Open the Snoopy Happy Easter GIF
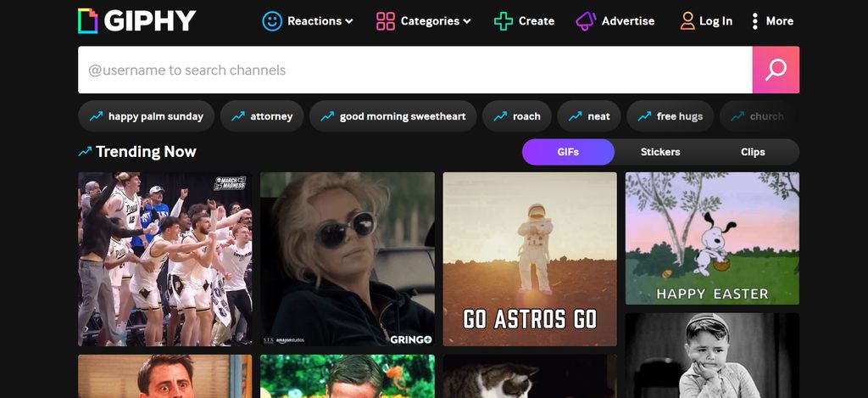 click(712, 238)
